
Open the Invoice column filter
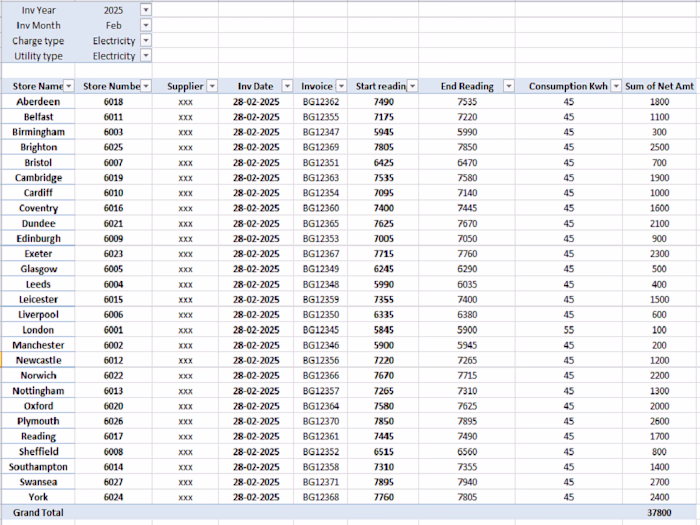click(342, 86)
